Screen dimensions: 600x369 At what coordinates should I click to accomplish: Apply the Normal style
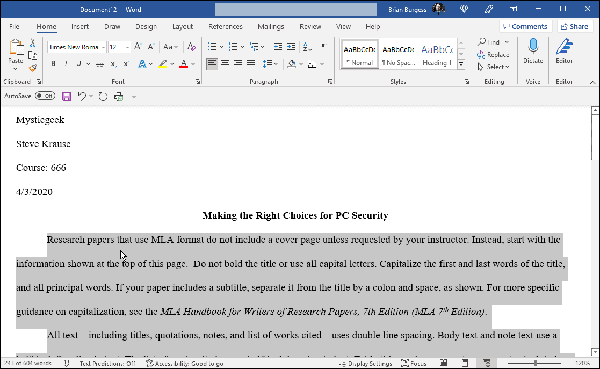coord(360,55)
